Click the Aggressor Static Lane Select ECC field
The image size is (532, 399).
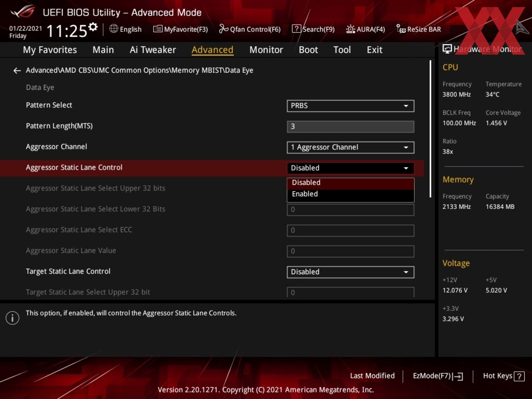[350, 230]
